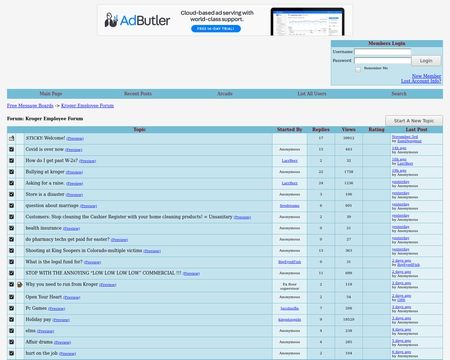450x360 pixels.
Task: Open Preview link for Holiday pay
Action: [x=61, y=320]
